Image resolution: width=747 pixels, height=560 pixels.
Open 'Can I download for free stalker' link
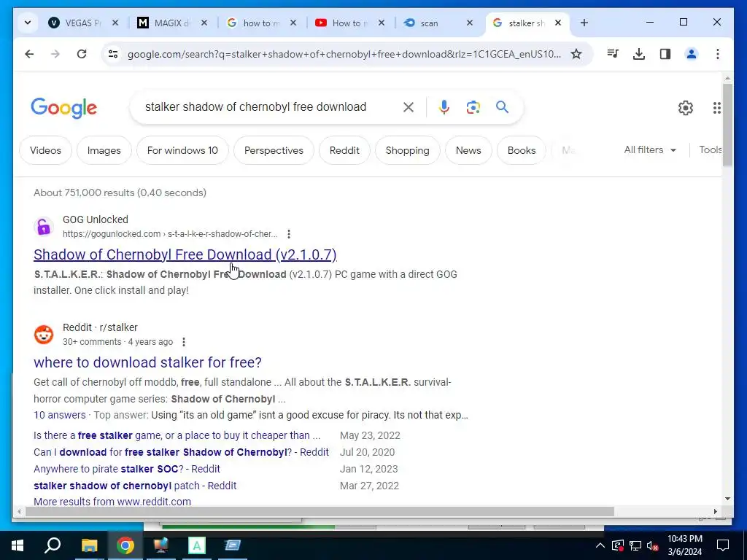click(181, 452)
